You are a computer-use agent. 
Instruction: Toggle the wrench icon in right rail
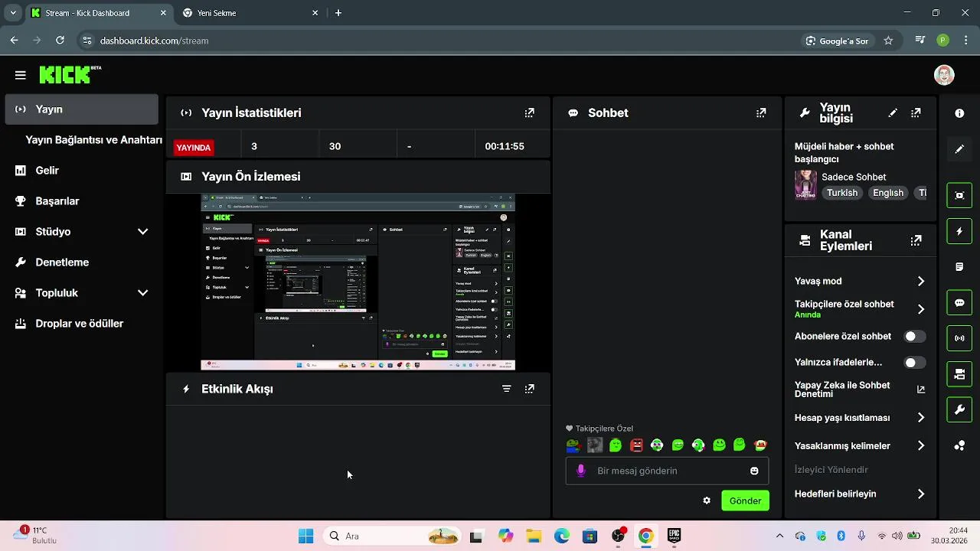(x=959, y=410)
